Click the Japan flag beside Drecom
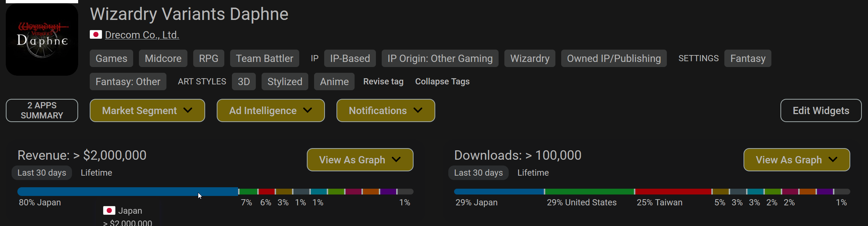868x226 pixels. pos(96,35)
